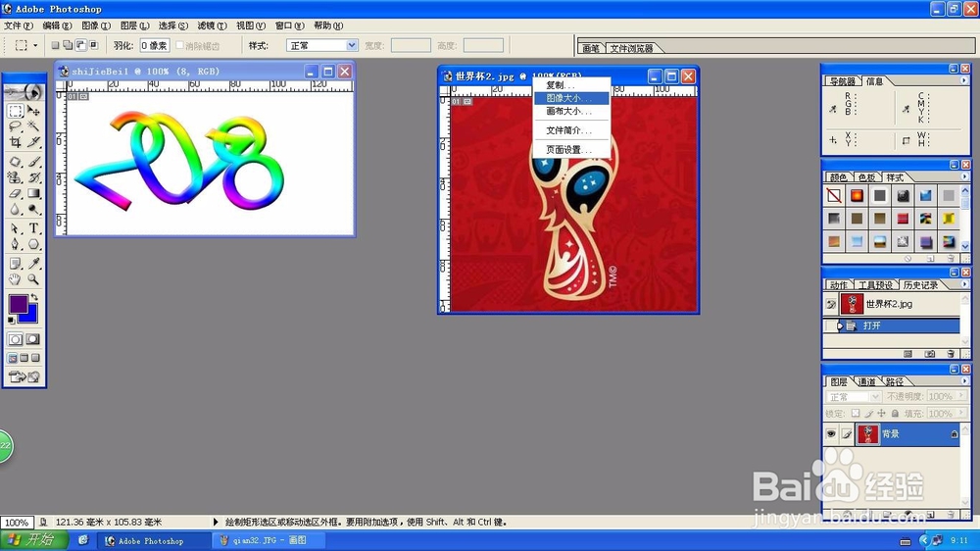Viewport: 980px width, 551px height.
Task: Toggle visibility eye of 背景 layer
Action: 831,433
